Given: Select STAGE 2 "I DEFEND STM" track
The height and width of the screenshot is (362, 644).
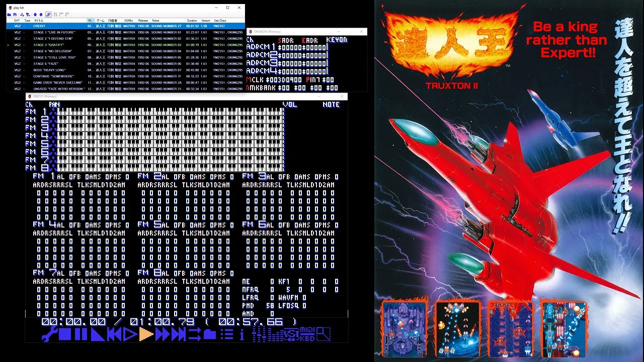Looking at the screenshot, I should (x=125, y=38).
